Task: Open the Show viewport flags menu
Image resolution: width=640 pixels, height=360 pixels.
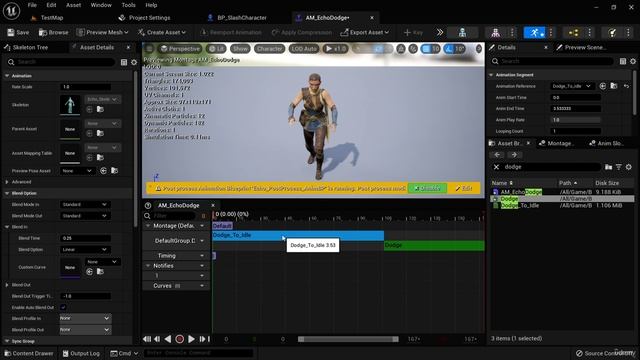Action: [240, 49]
